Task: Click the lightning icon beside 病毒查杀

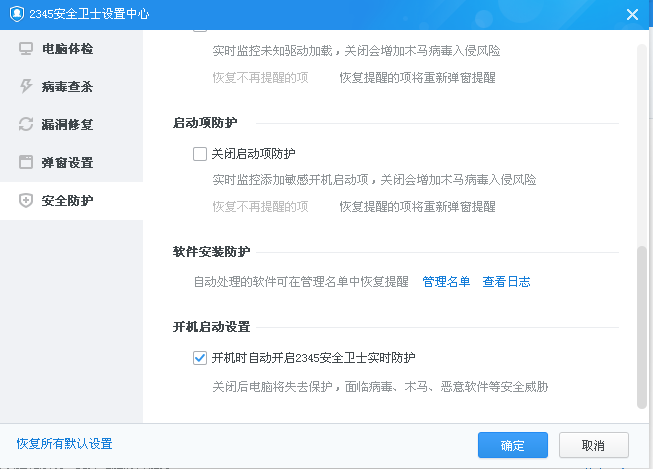Action: tap(26, 86)
